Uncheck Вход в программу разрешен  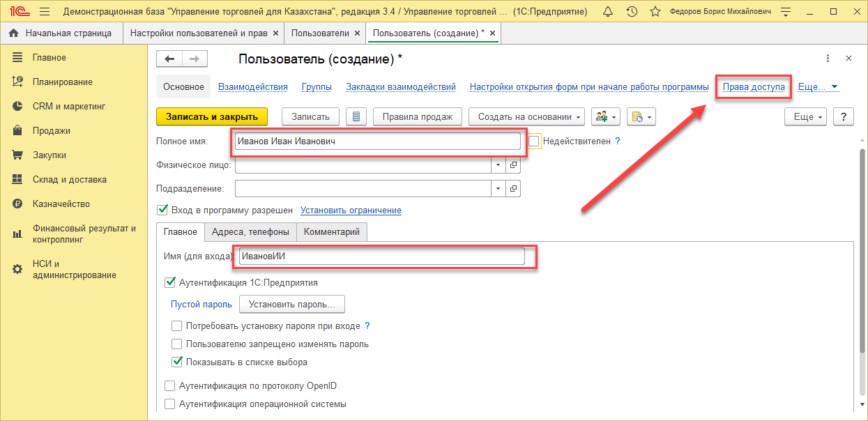tap(163, 210)
